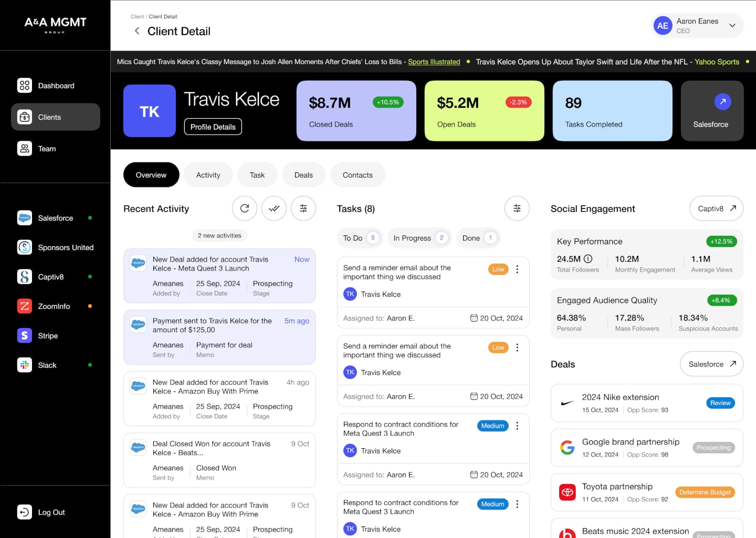Viewport: 756px width, 538px height.
Task: Click the TK client avatar tile
Action: [150, 111]
